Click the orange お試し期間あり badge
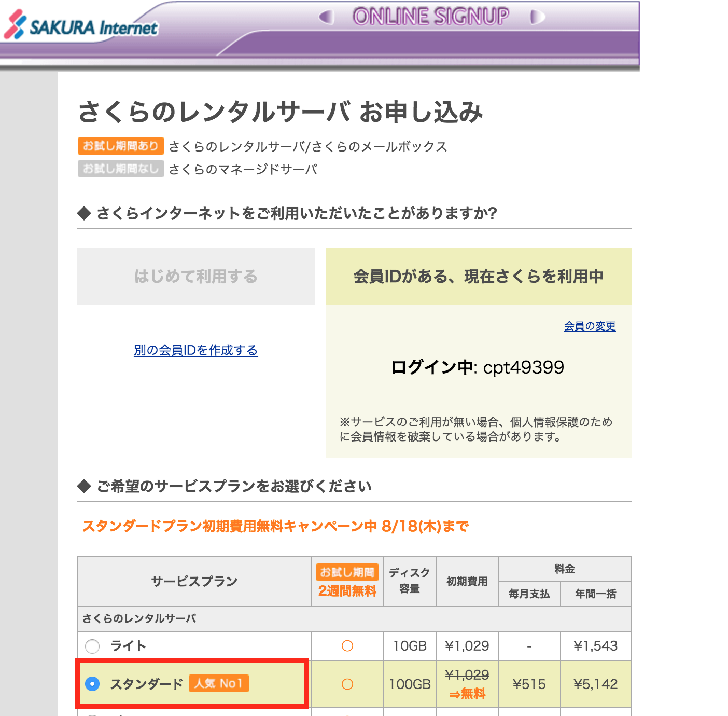Viewport: 728px width, 716px height. click(x=121, y=146)
